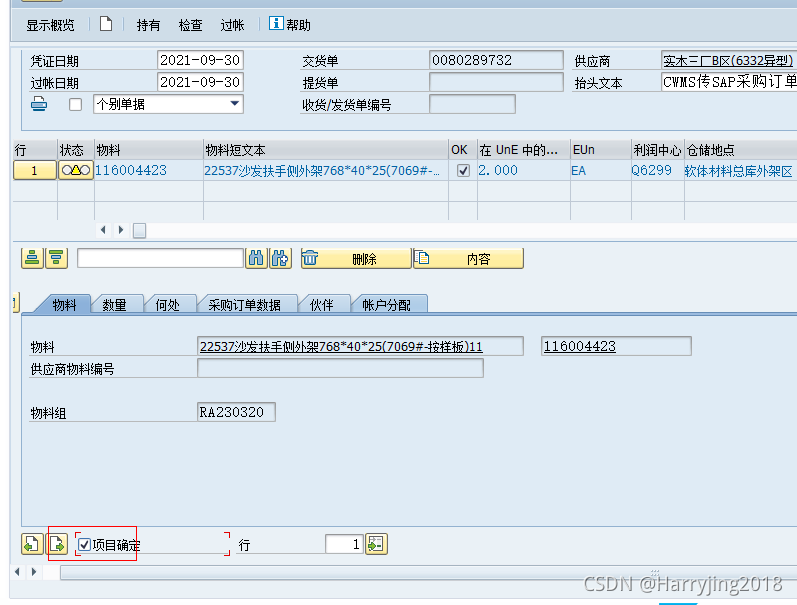Screen dimensions: 797x605
Task: Click the 删除 button
Action: pos(355,258)
